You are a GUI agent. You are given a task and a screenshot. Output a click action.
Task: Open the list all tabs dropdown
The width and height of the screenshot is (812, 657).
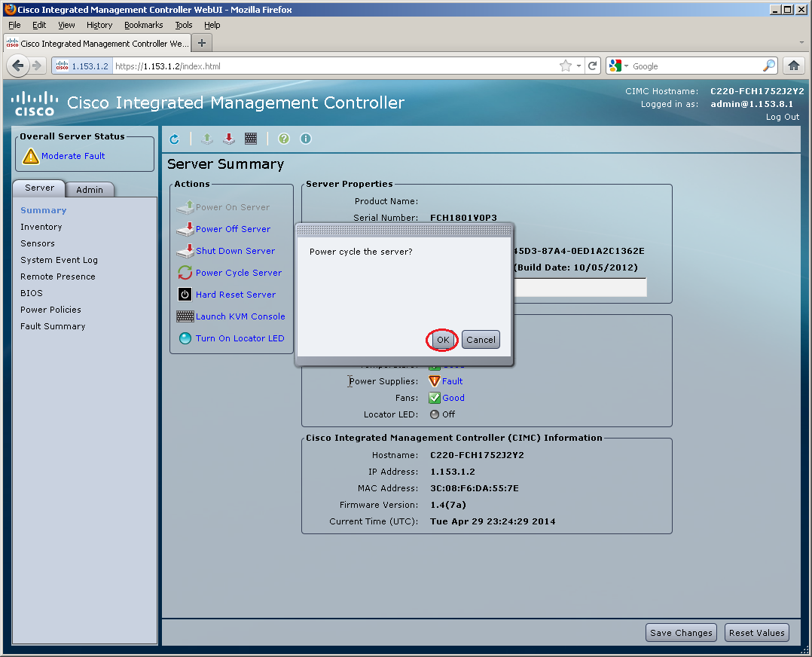[801, 42]
